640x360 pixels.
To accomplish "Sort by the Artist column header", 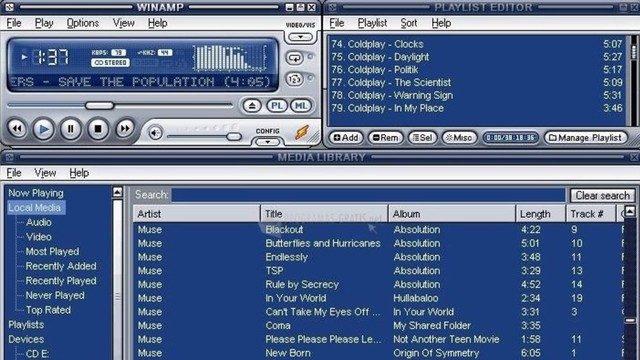I will 196,214.
